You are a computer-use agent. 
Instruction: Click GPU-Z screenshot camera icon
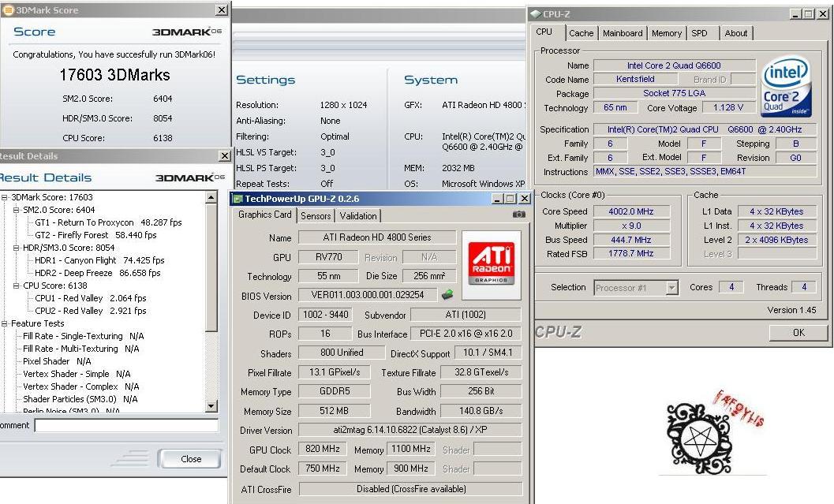[518, 215]
